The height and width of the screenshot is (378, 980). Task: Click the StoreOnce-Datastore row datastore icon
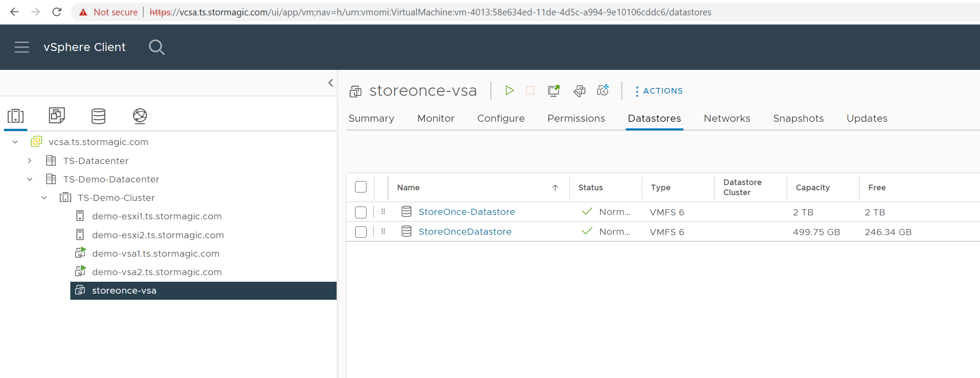coord(407,211)
